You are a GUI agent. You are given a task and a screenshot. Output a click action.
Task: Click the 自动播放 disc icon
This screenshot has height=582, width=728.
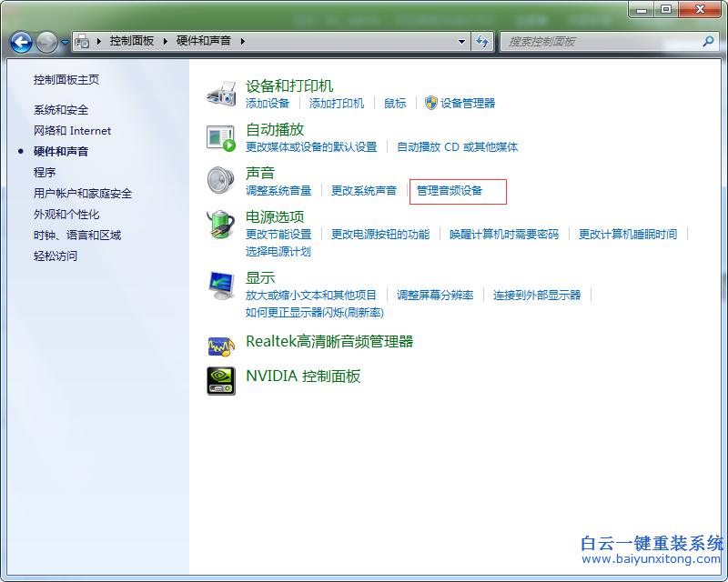click(x=220, y=136)
